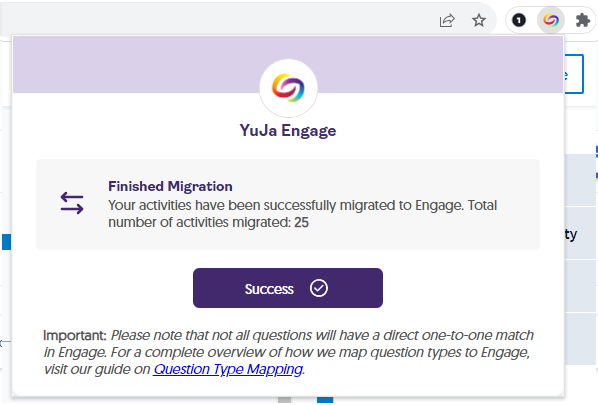The image size is (598, 405).
Task: Click the checkmark circle icon beside Success
Action: tap(318, 288)
